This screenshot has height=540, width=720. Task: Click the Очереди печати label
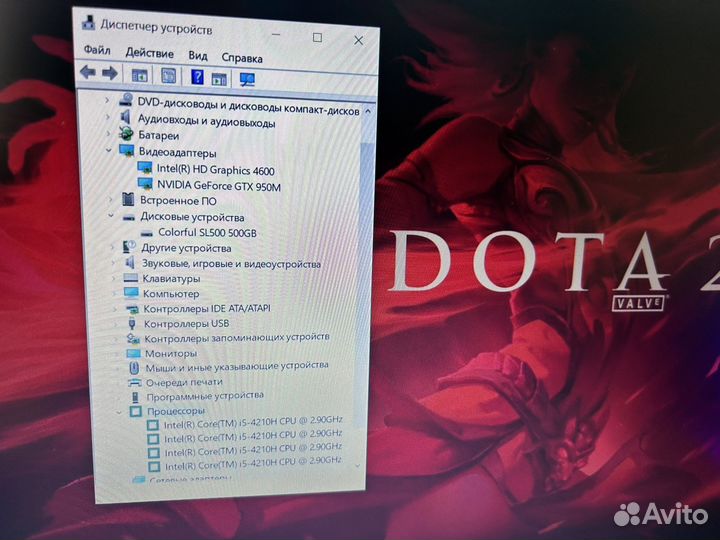pos(184,382)
